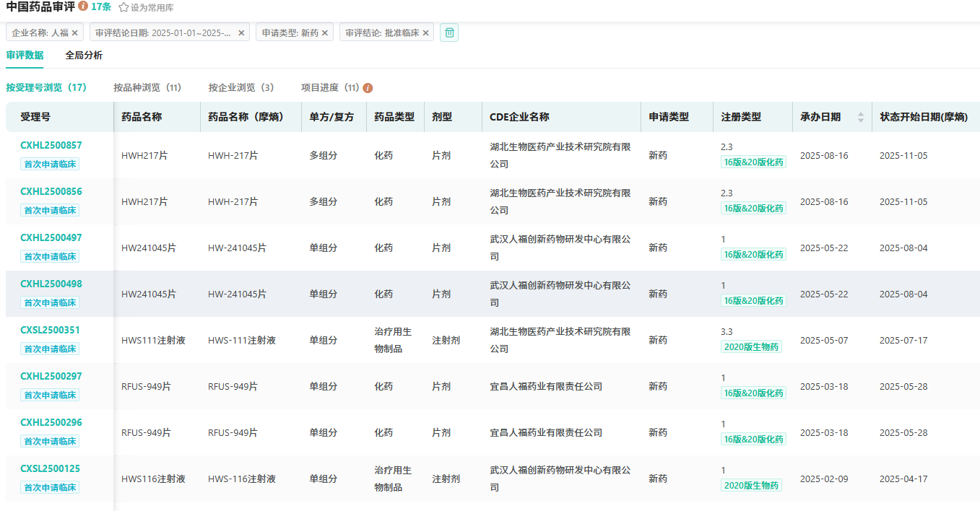The width and height of the screenshot is (980, 511).
Task: Remove the 审评结论日期 filter tag
Action: (241, 32)
